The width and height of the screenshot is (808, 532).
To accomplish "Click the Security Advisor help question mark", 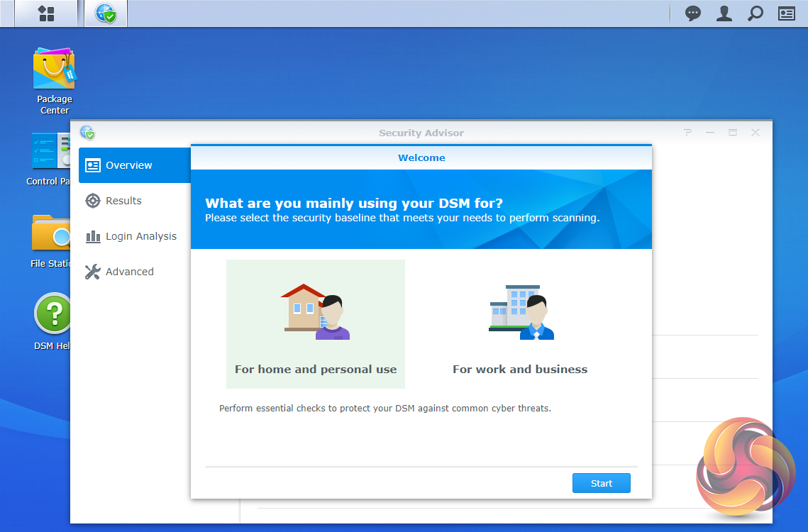I will (x=687, y=133).
